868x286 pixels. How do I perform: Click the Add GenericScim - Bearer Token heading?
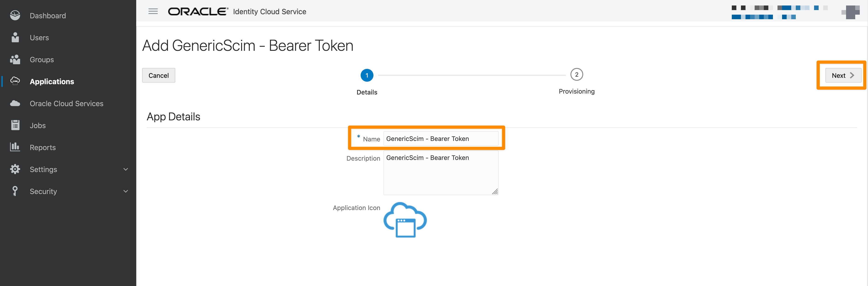coord(247,45)
